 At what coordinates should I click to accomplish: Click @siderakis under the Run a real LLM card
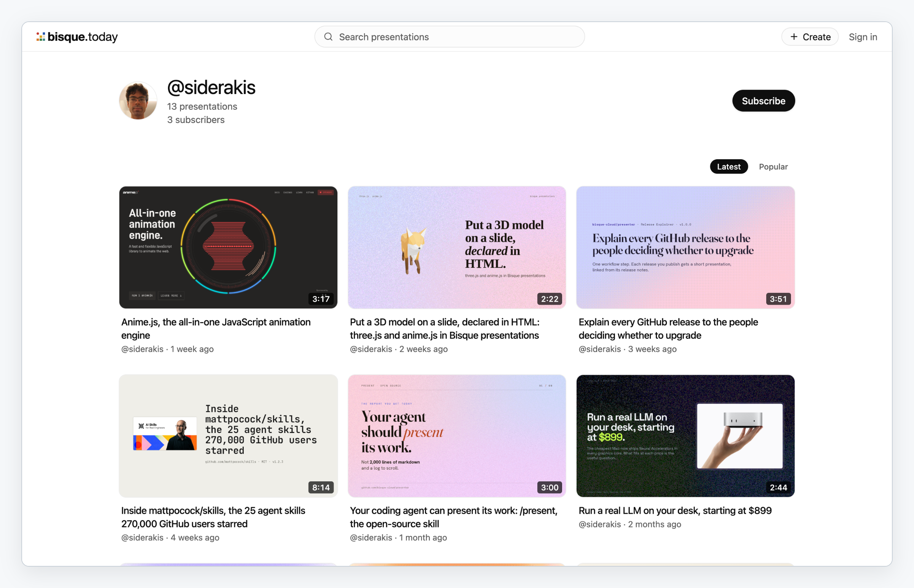[600, 524]
